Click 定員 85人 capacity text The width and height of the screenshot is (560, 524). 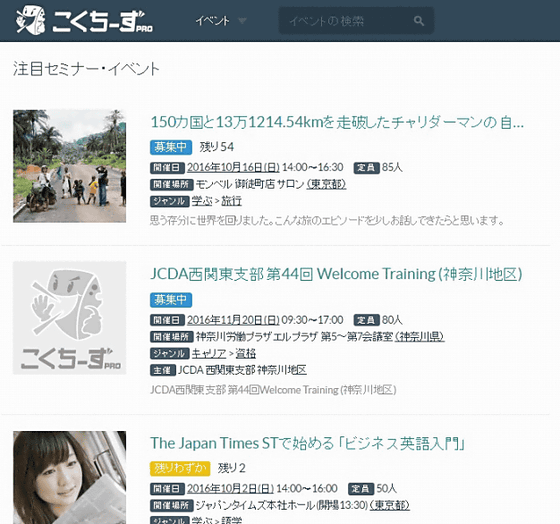[x=378, y=167]
